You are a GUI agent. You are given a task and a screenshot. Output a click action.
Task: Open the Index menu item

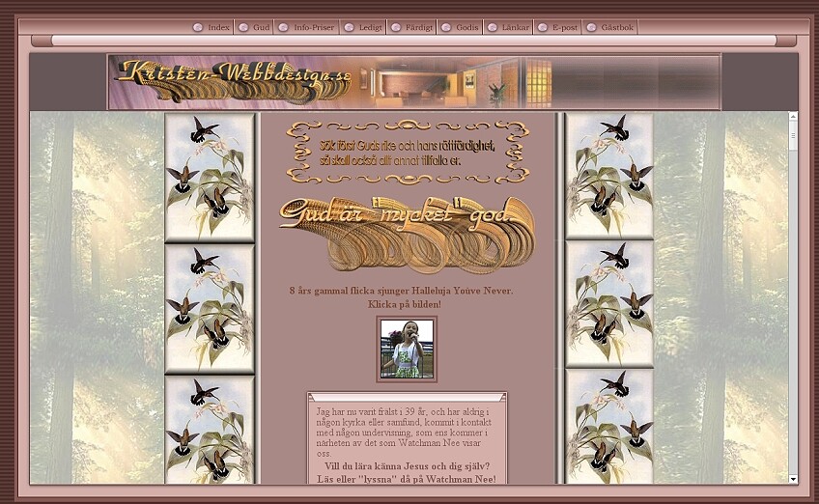pyautogui.click(x=218, y=28)
